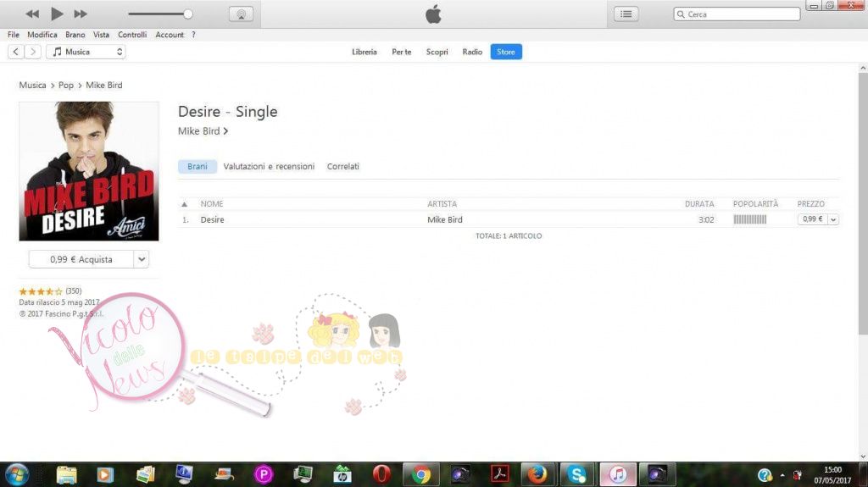The height and width of the screenshot is (487, 868).
Task: Open the Opera browser taskbar icon
Action: tap(381, 475)
